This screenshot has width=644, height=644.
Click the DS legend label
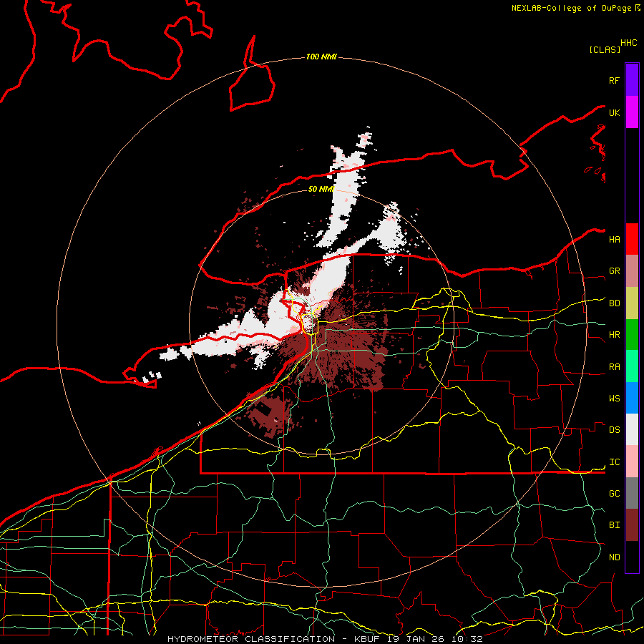coord(614,430)
